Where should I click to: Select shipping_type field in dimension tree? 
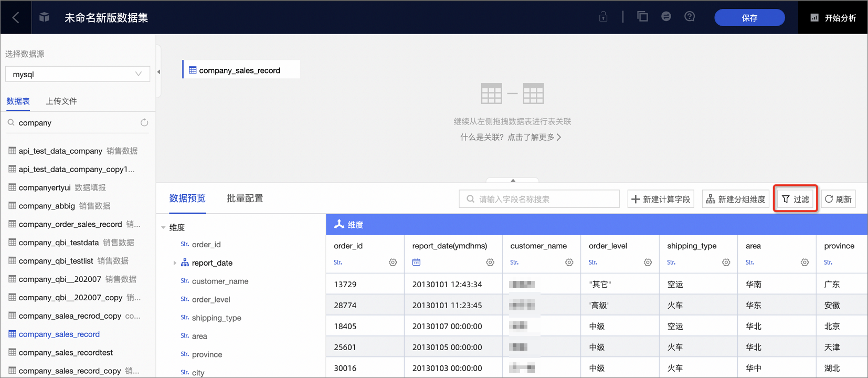pyautogui.click(x=216, y=318)
